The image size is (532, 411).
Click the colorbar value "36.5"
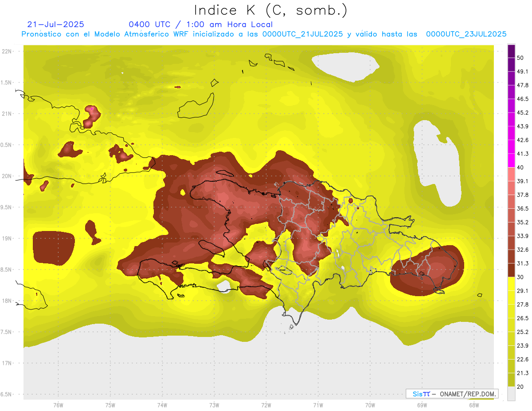coord(523,208)
